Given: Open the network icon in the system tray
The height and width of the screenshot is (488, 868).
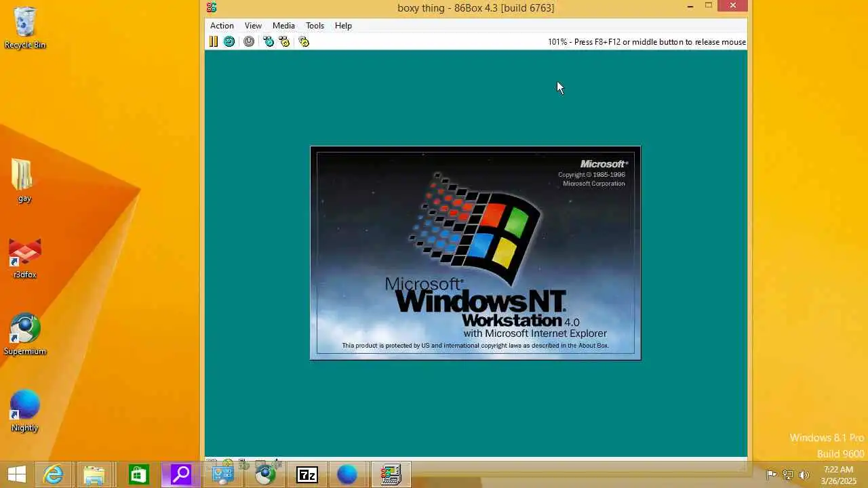Looking at the screenshot, I should [788, 475].
